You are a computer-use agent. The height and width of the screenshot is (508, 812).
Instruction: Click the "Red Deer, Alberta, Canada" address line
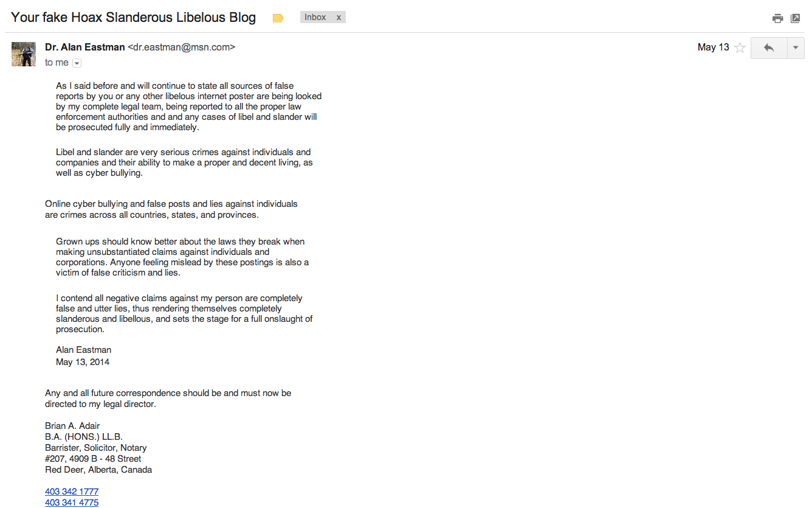tap(98, 470)
